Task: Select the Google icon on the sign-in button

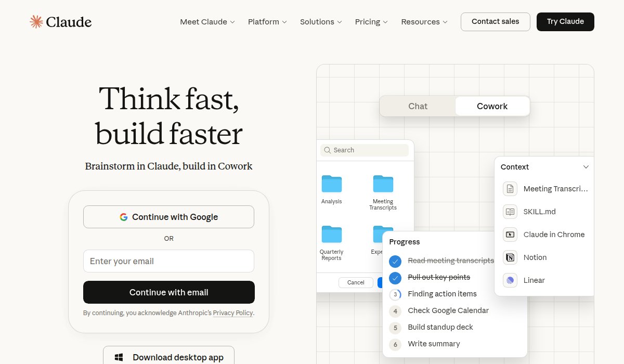Action: [x=124, y=217]
